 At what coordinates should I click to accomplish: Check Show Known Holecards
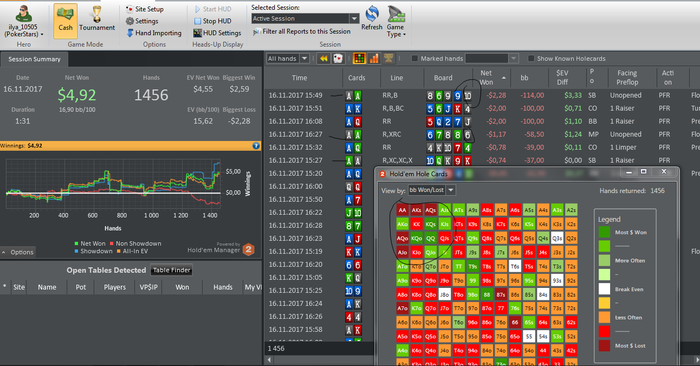click(x=531, y=58)
